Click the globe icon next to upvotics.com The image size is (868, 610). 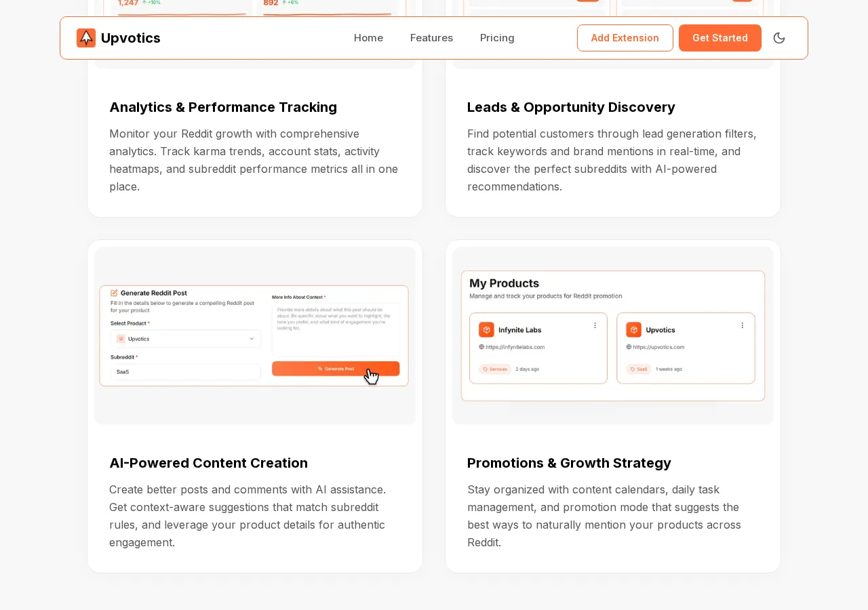(x=628, y=347)
